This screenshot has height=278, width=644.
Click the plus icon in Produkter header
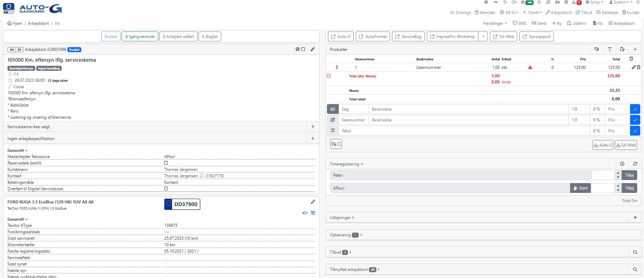click(635, 49)
